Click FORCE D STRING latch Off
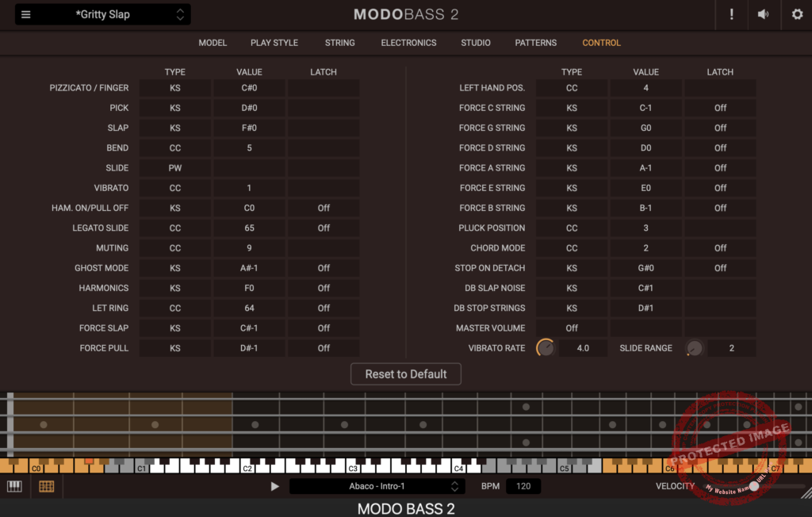812x517 pixels. [720, 148]
